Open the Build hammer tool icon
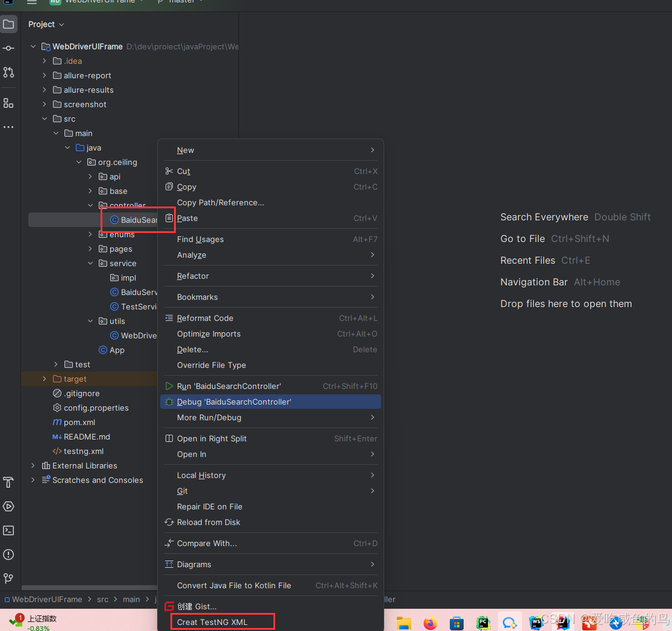The image size is (672, 631). [x=8, y=482]
